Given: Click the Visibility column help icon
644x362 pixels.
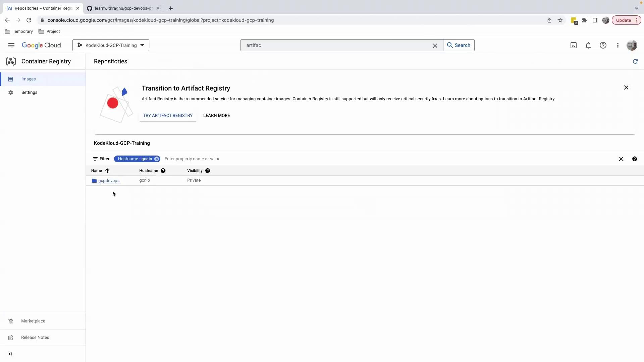Looking at the screenshot, I should tap(208, 171).
